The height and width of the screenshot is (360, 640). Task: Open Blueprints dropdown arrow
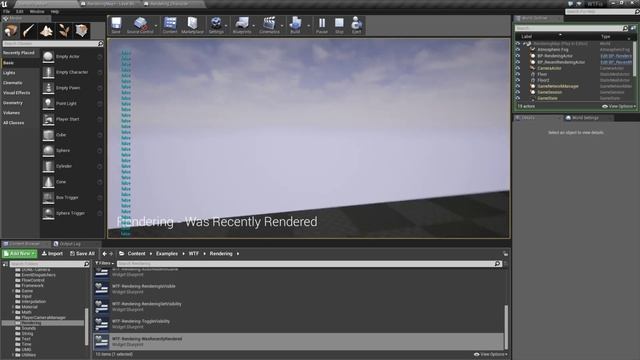254,25
